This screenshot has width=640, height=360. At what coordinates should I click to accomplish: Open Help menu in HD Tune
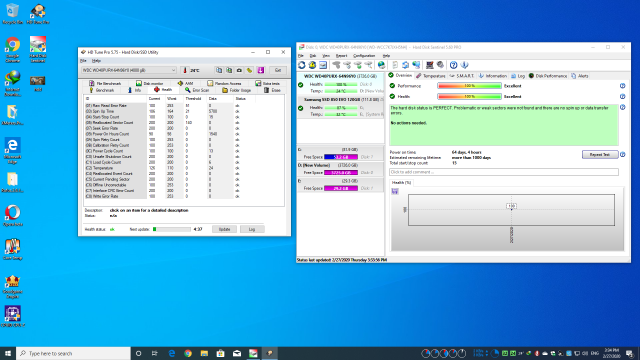(x=96, y=61)
